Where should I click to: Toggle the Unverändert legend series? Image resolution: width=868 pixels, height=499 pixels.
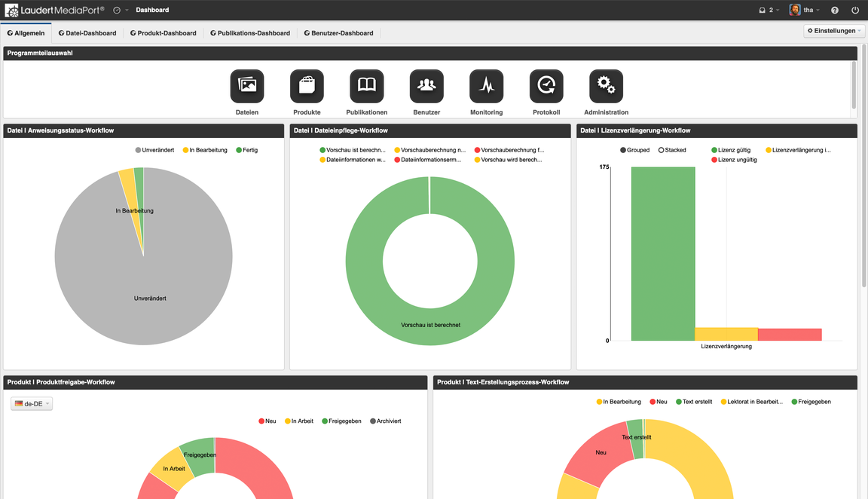(154, 150)
